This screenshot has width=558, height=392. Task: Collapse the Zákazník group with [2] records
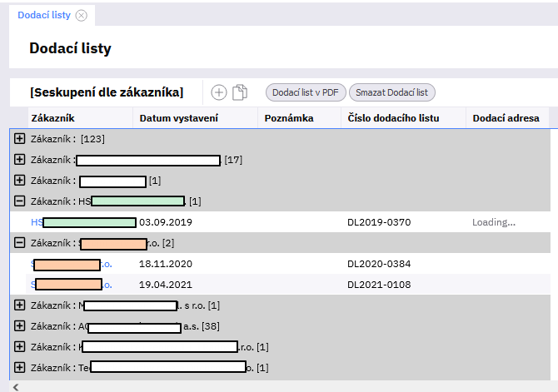20,243
